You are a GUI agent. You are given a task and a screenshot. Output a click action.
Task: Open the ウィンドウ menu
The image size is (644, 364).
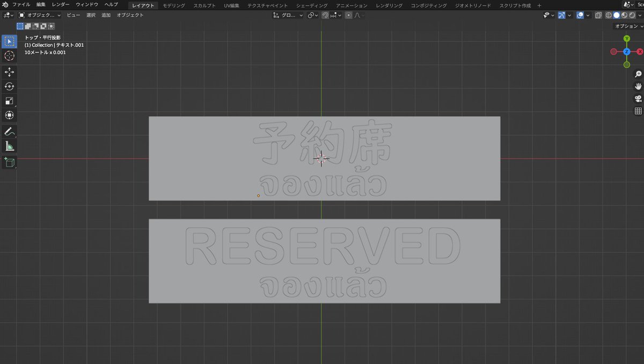(87, 4)
